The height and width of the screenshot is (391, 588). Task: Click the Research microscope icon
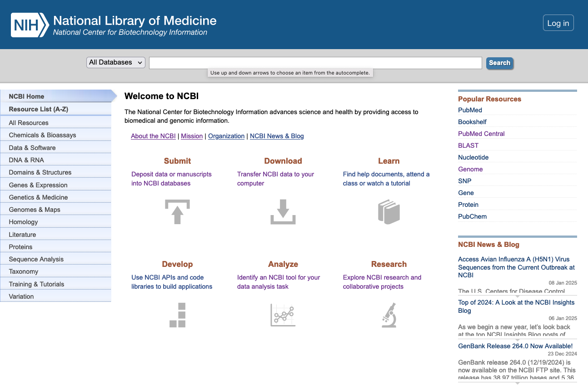[x=389, y=315]
